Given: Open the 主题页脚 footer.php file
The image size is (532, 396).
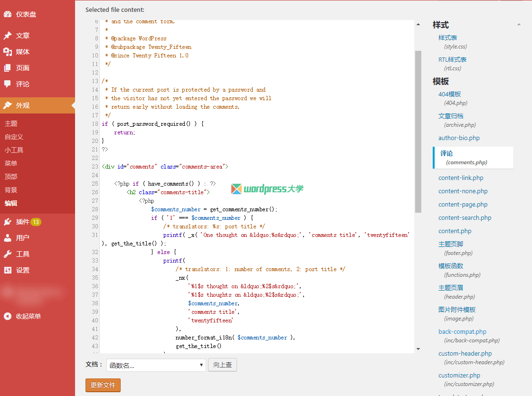Looking at the screenshot, I should 451,244.
